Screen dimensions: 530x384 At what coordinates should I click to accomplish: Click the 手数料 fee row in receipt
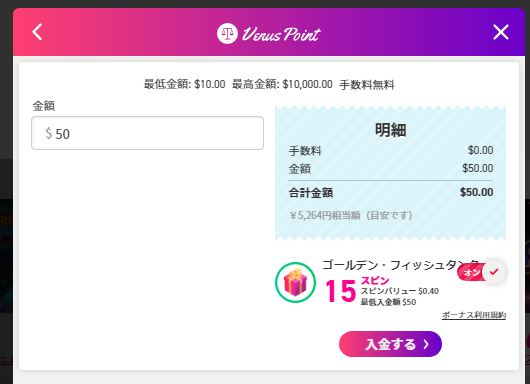point(390,150)
